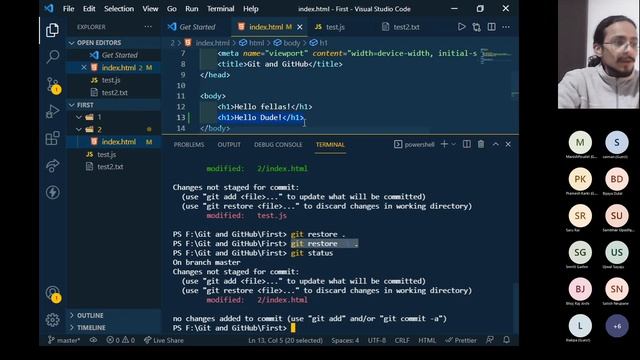640x360 pixels.
Task: Open the Run menu
Action: 191,9
